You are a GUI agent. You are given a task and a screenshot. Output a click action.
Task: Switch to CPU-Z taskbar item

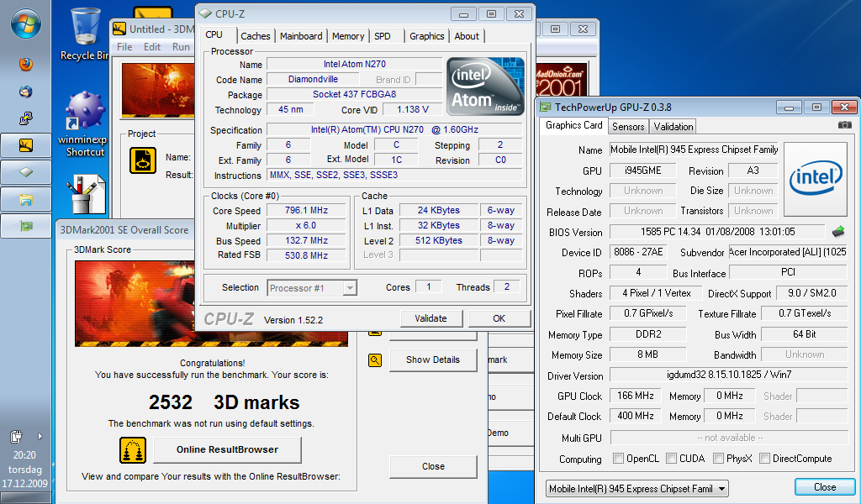point(26,172)
